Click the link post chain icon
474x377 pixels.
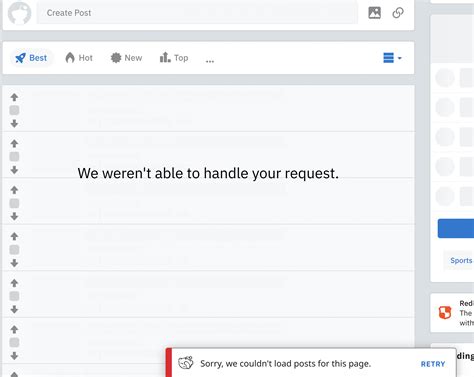pyautogui.click(x=398, y=13)
